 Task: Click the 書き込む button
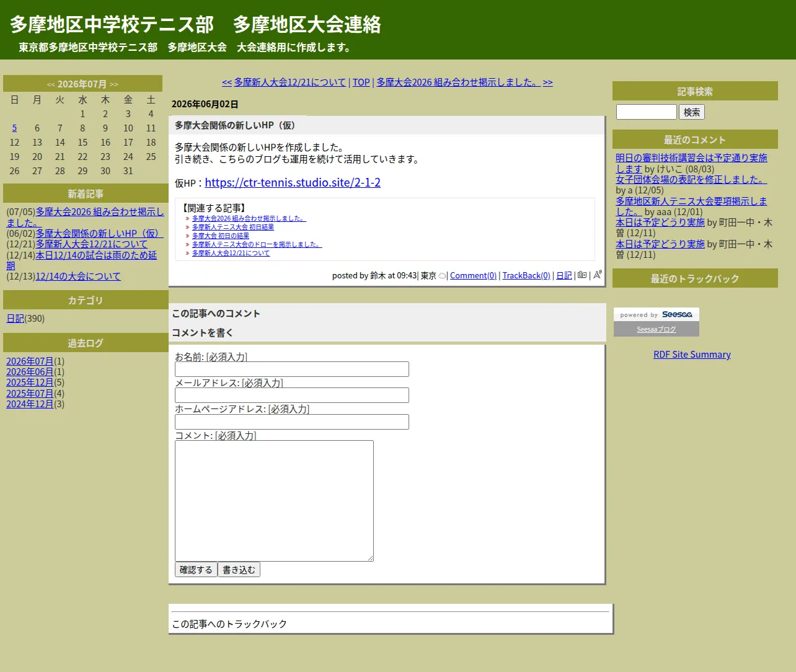(239, 570)
